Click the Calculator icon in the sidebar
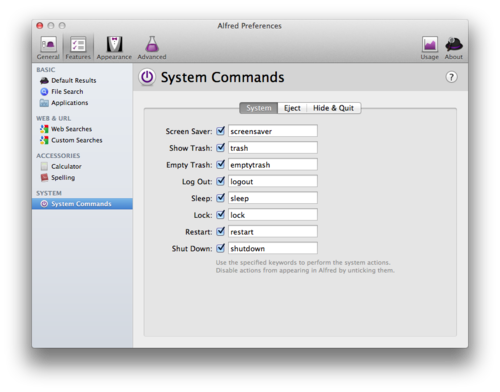This screenshot has width=500, height=392. pos(44,166)
